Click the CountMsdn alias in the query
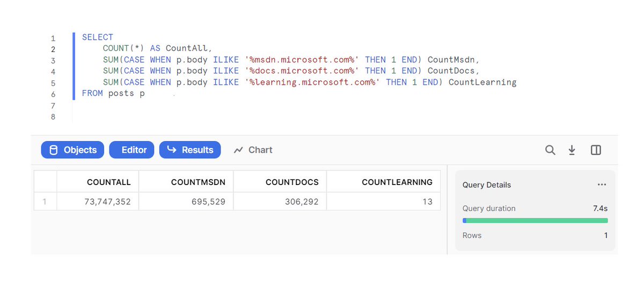 pos(451,60)
